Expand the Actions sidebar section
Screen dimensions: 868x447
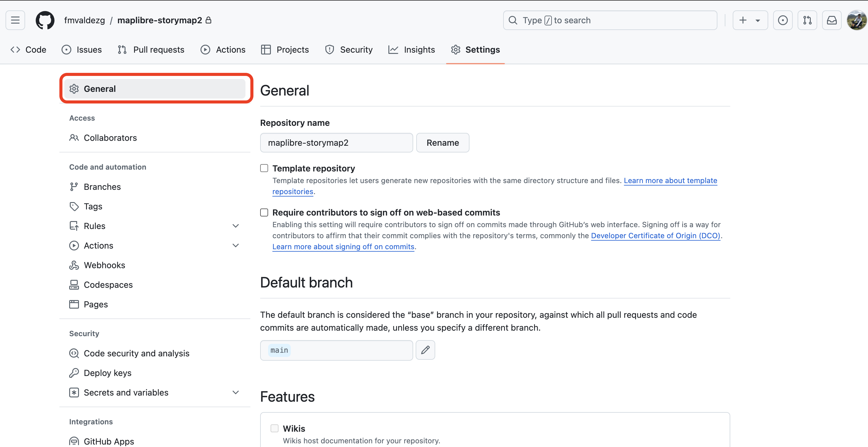236,246
